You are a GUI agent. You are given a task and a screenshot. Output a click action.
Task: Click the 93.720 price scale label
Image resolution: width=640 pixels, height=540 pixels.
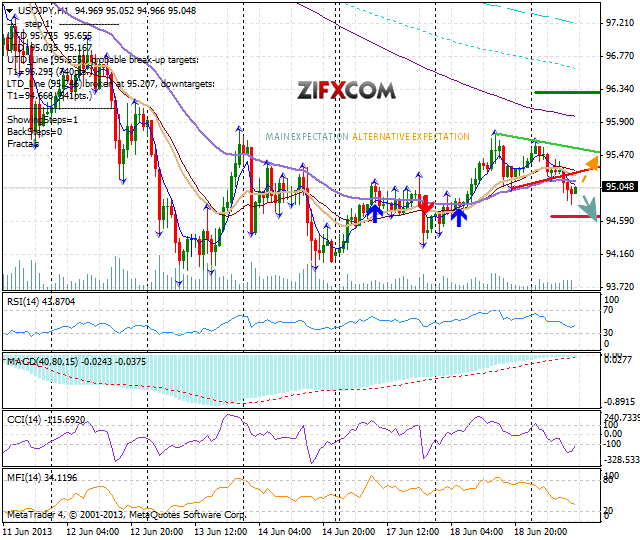pos(620,287)
